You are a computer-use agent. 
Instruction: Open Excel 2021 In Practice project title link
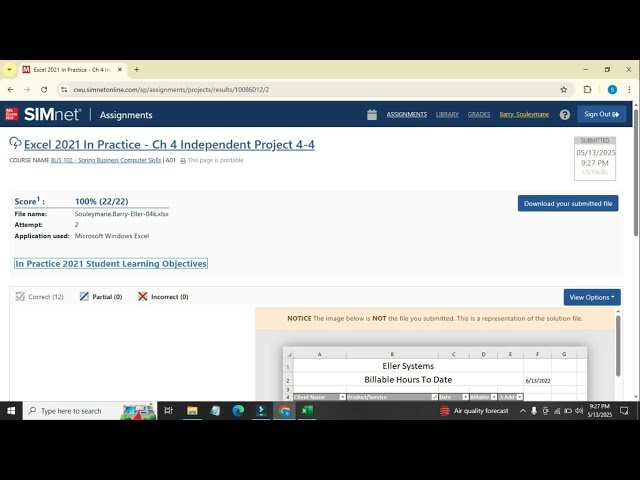169,144
